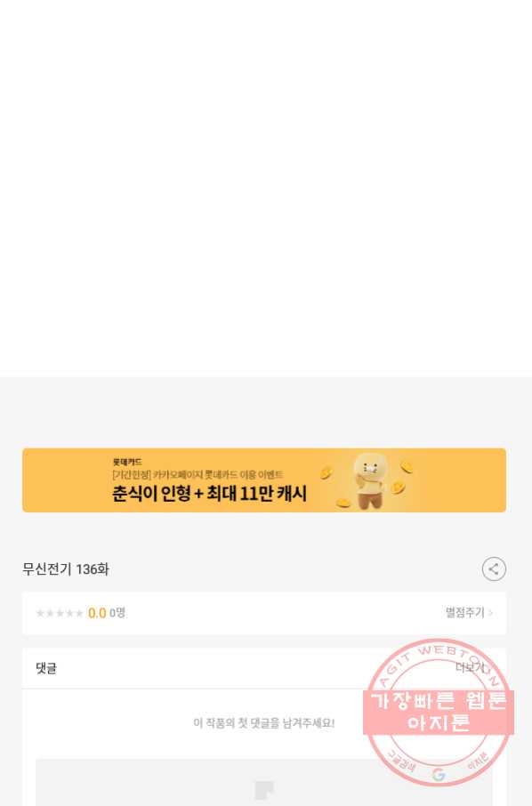Click the gray placeholder image icon at the bottom
The width and height of the screenshot is (532, 806).
click(264, 790)
